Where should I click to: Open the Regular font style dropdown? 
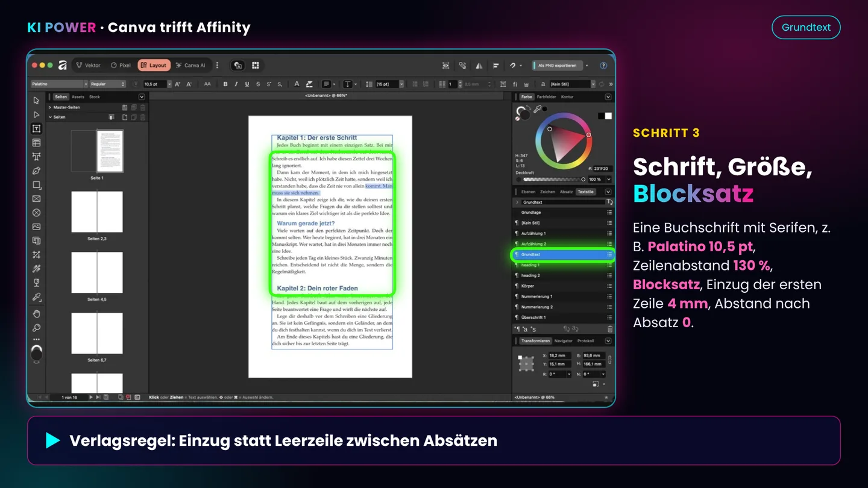[x=108, y=84]
